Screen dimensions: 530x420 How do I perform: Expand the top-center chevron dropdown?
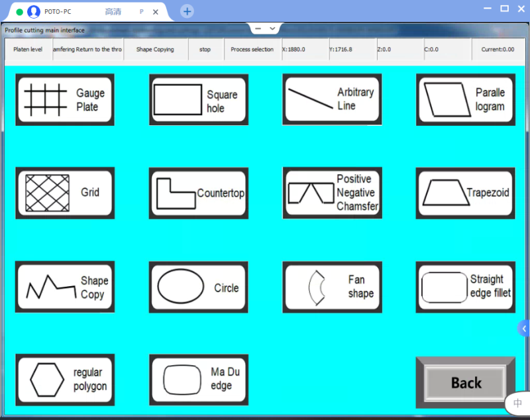272,28
